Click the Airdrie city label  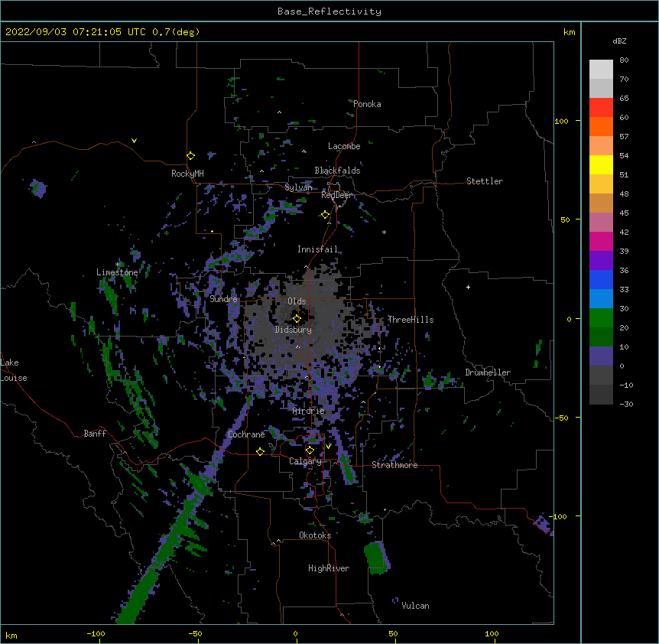click(309, 411)
